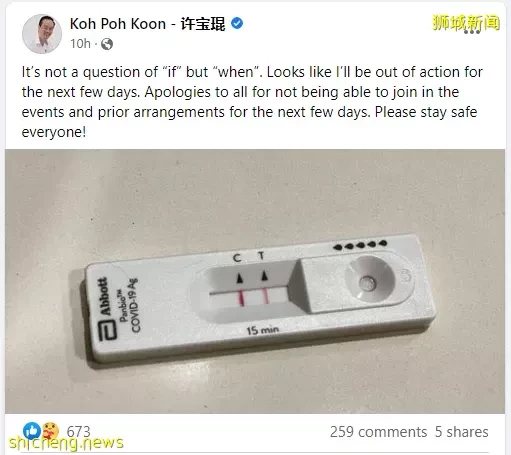Click the yellow 狮城新闻 watermark
Viewport: 511px width, 455px height.
click(x=466, y=22)
